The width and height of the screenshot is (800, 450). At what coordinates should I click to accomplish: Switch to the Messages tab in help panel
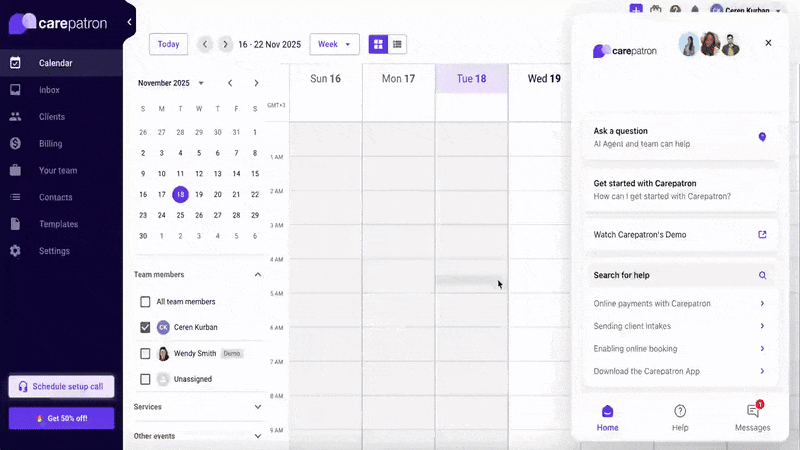click(x=753, y=418)
